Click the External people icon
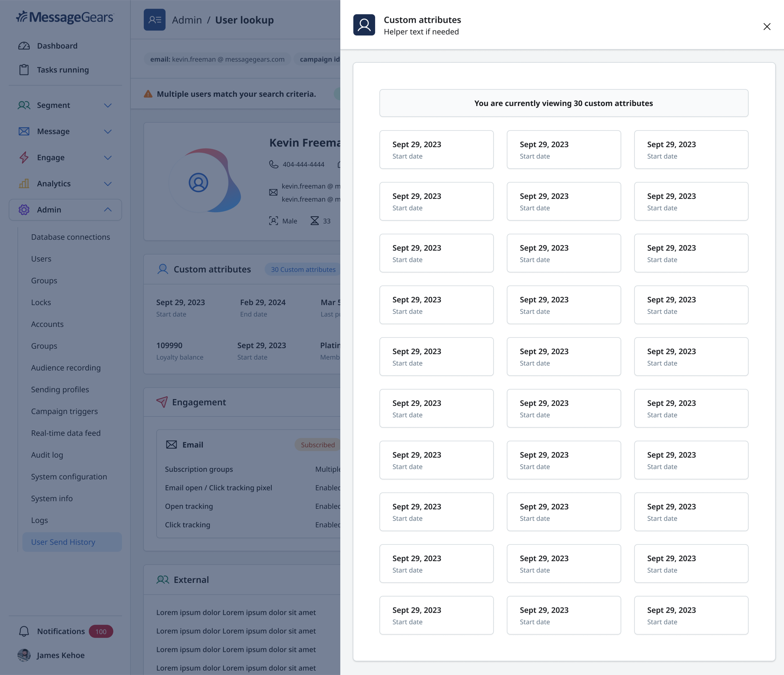The height and width of the screenshot is (675, 784). (x=163, y=579)
